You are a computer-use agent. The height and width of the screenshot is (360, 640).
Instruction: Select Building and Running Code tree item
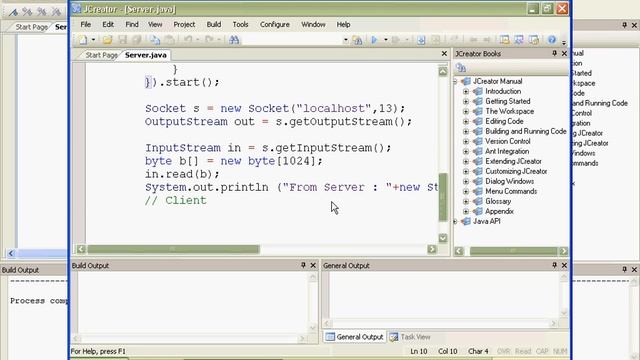coord(526,131)
